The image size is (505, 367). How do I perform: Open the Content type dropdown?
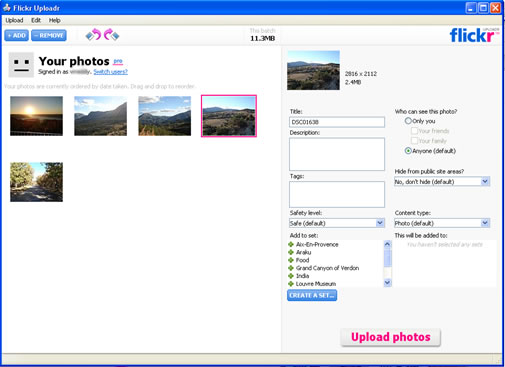coord(442,223)
